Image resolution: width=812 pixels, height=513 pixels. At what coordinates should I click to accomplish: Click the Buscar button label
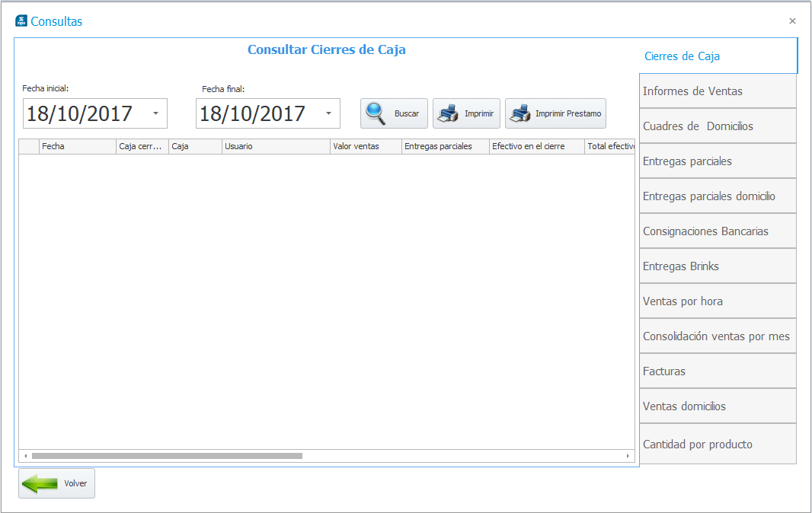click(407, 113)
